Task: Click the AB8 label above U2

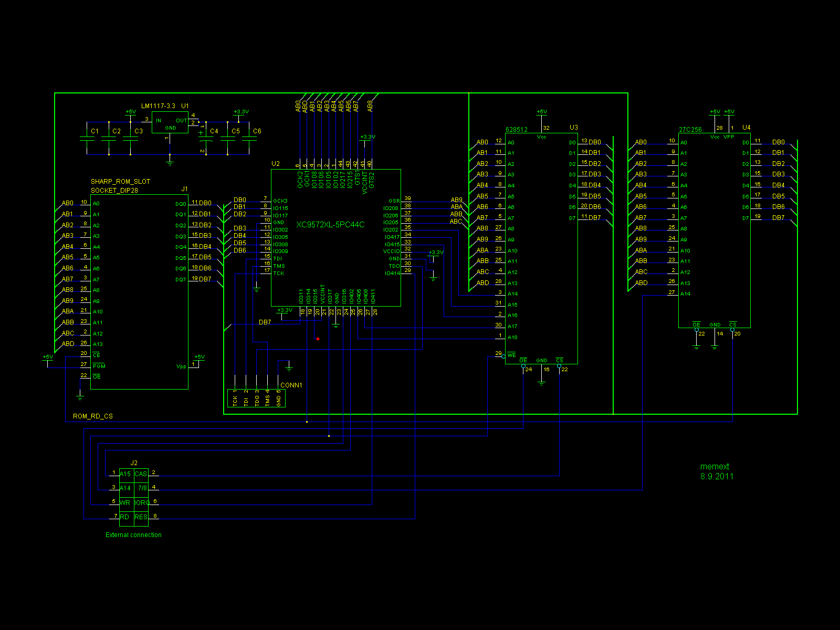Action: tap(370, 106)
